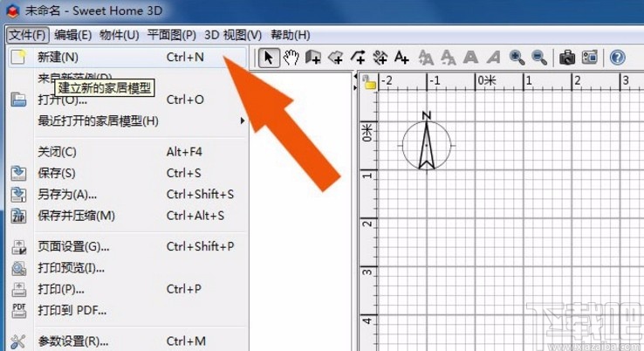Click the Sweet Home 3D title bar icon
Image resolution: width=644 pixels, height=351 pixels.
coord(13,10)
